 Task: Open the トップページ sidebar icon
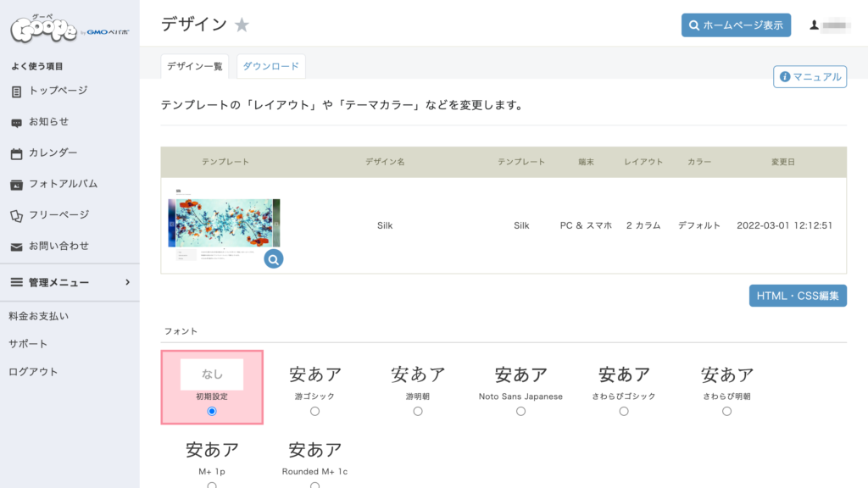click(x=17, y=91)
